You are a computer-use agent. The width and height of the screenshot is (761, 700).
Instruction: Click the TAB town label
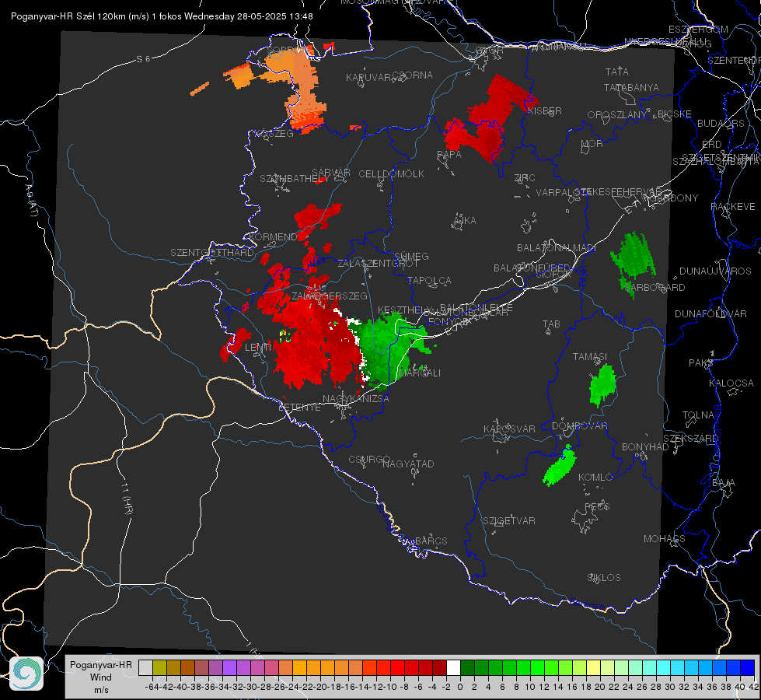(x=551, y=324)
